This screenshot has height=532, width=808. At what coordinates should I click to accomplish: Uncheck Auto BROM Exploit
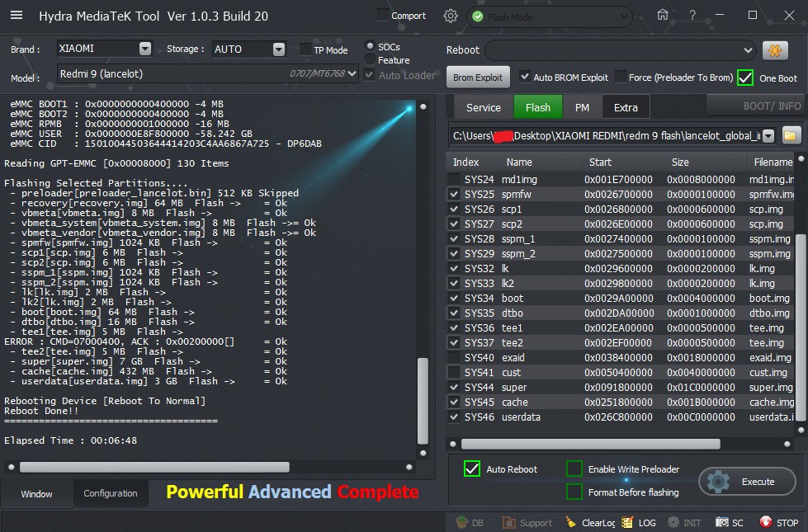(x=525, y=77)
